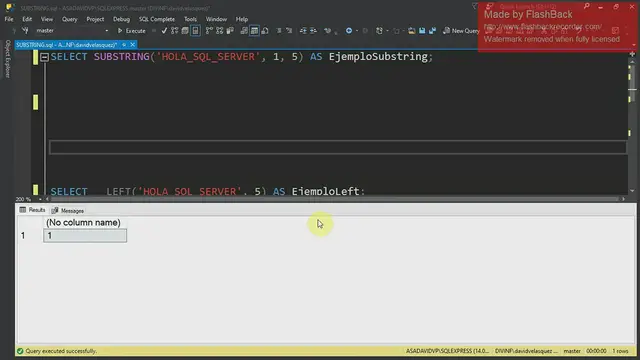Open the Help menu

point(242,19)
